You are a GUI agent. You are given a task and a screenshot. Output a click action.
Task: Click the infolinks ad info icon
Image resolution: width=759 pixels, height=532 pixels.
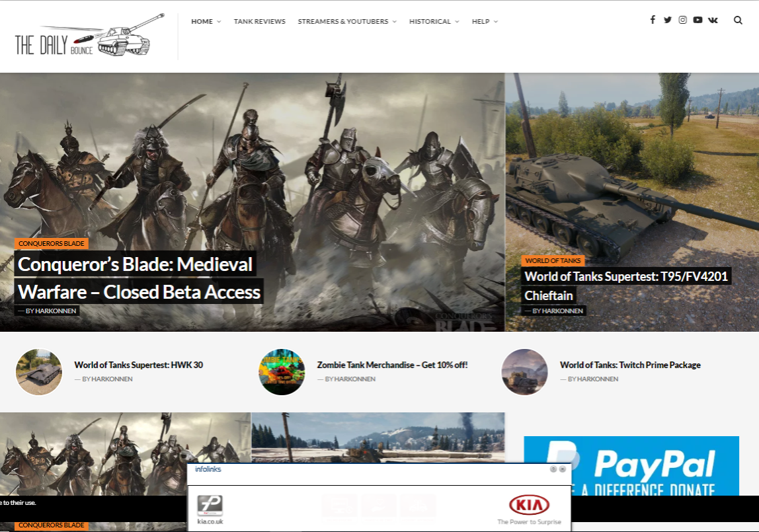tap(553, 469)
